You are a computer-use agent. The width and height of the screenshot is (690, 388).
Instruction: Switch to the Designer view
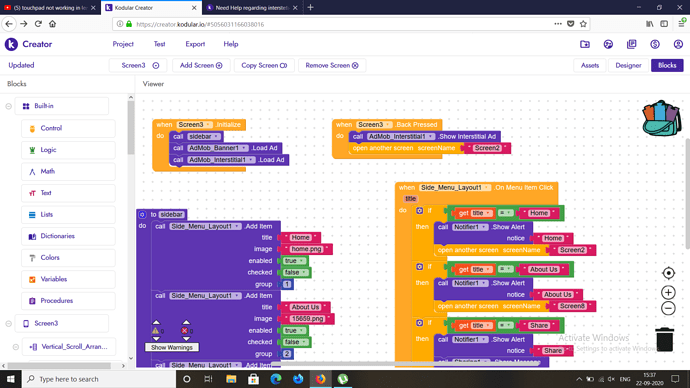[628, 65]
